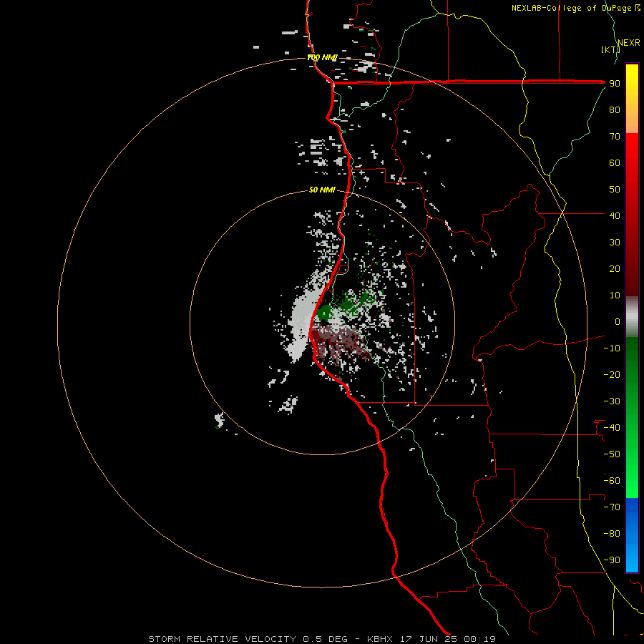The height and width of the screenshot is (644, 644).
Task: Click the -70 label on the velocity scale
Action: tap(612, 507)
